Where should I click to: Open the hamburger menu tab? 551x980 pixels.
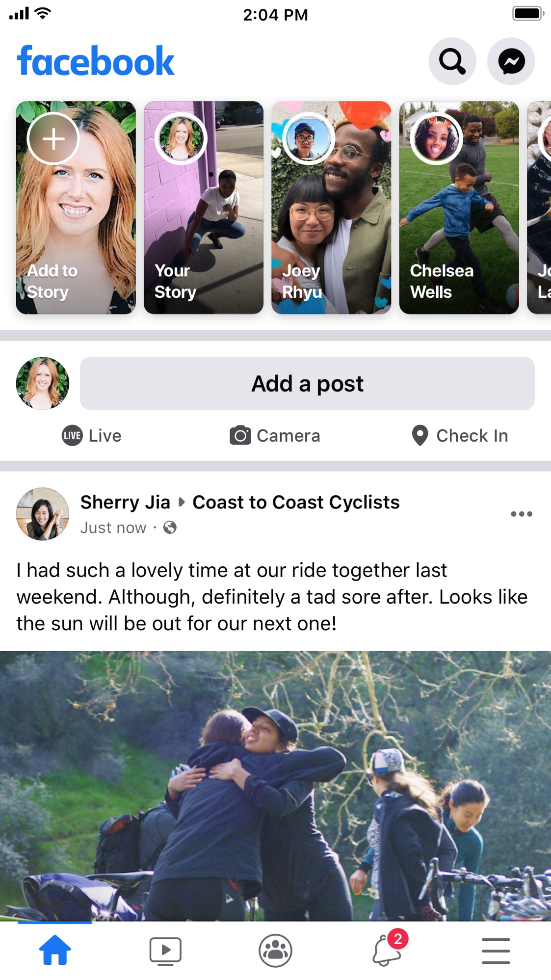[x=496, y=951]
